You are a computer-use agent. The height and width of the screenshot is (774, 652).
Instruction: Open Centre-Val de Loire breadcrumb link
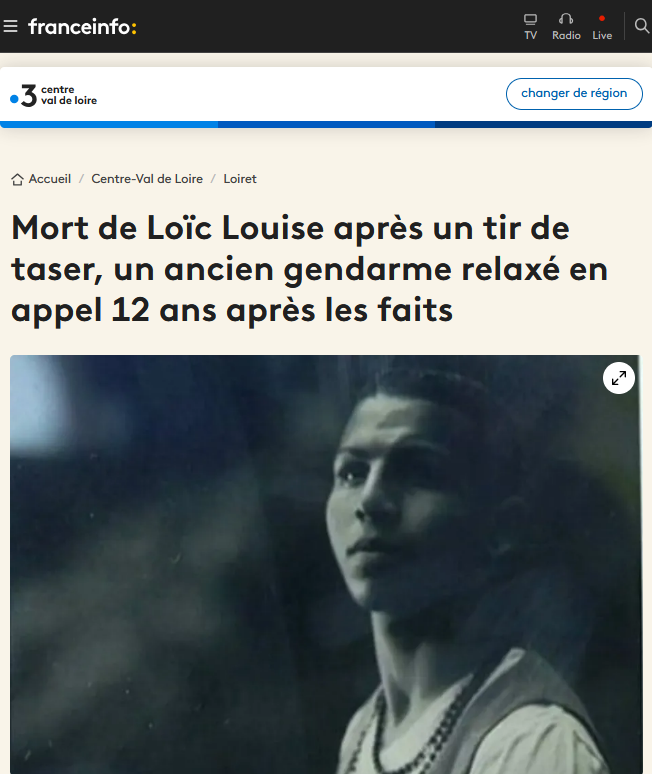point(147,179)
